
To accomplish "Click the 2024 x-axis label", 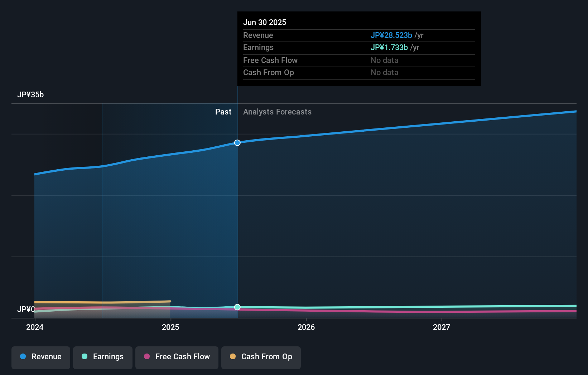I will pos(35,327).
